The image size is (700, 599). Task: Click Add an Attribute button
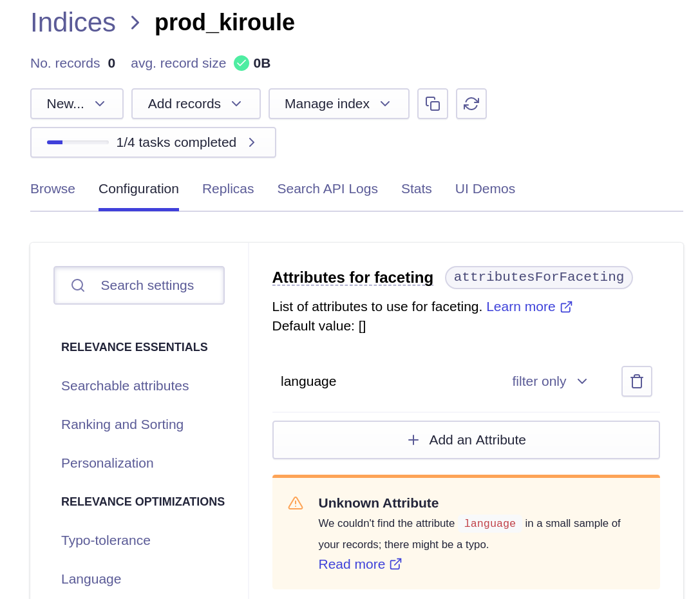point(466,440)
